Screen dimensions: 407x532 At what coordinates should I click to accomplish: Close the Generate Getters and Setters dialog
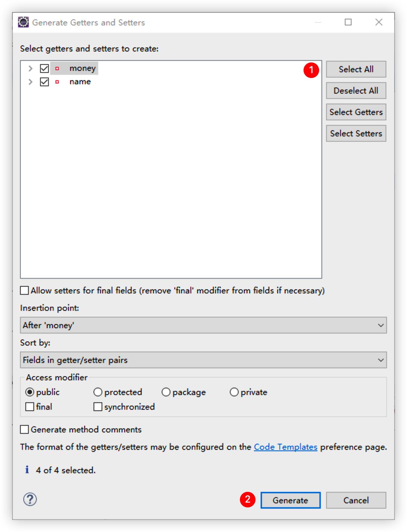379,22
